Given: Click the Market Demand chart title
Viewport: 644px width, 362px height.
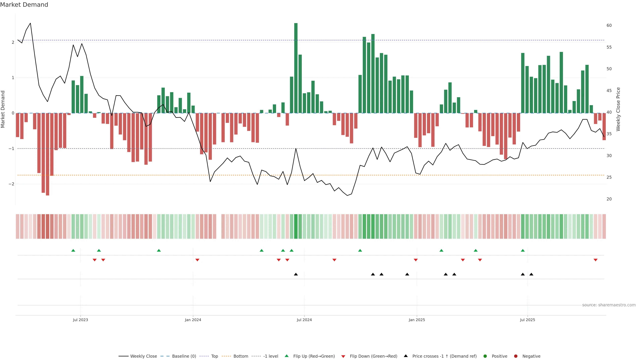Looking at the screenshot, I should click(24, 5).
